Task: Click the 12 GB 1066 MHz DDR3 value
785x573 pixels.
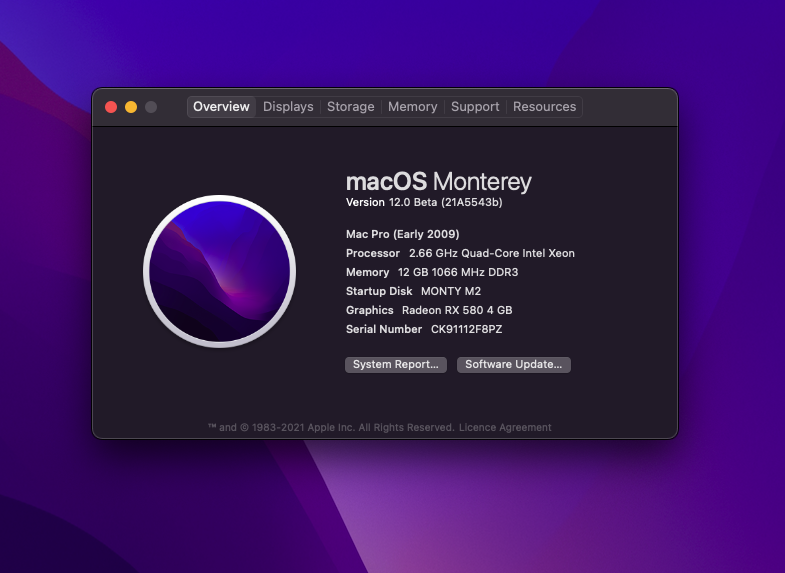Action: tap(458, 272)
